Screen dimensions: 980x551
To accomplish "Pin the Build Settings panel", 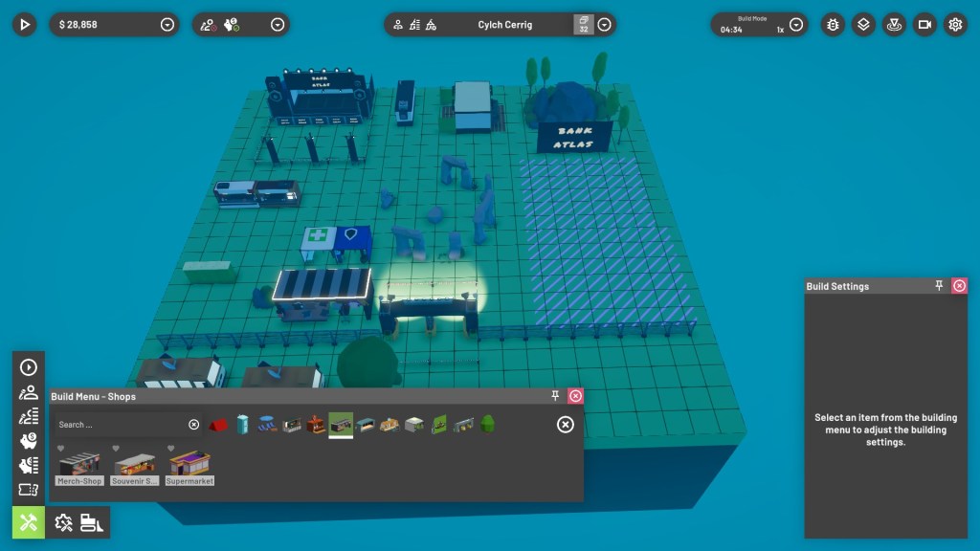I will pos(940,286).
